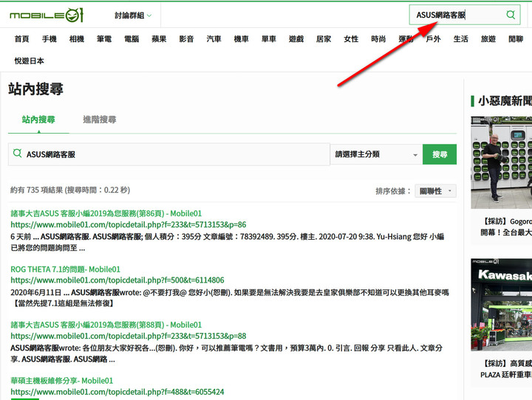The width and height of the screenshot is (532, 400).
Task: Open the 閒聊 category
Action: point(516,39)
